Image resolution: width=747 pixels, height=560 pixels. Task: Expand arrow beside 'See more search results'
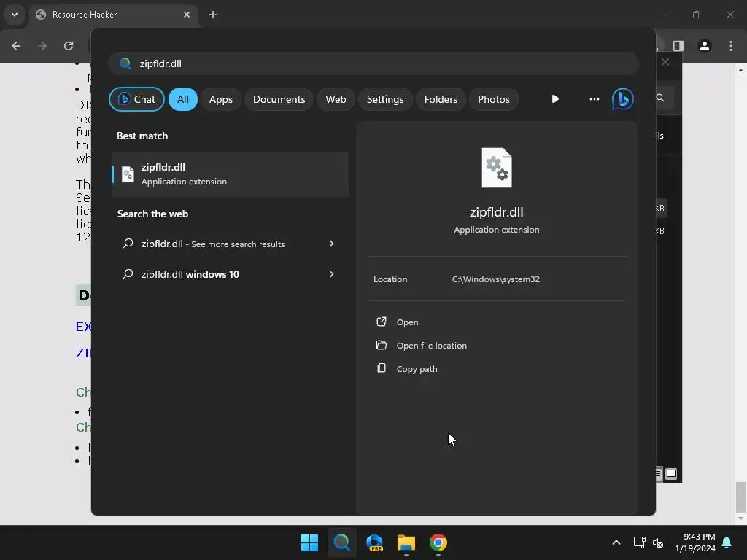(x=332, y=244)
